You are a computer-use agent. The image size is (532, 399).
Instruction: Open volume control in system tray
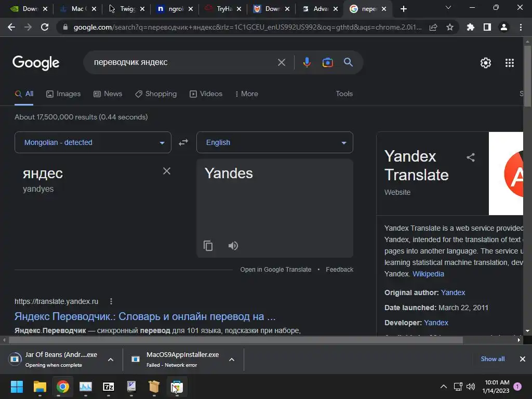point(471,387)
